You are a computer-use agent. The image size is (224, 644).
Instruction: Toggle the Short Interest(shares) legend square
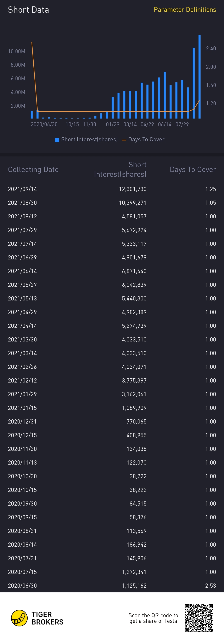[57, 140]
